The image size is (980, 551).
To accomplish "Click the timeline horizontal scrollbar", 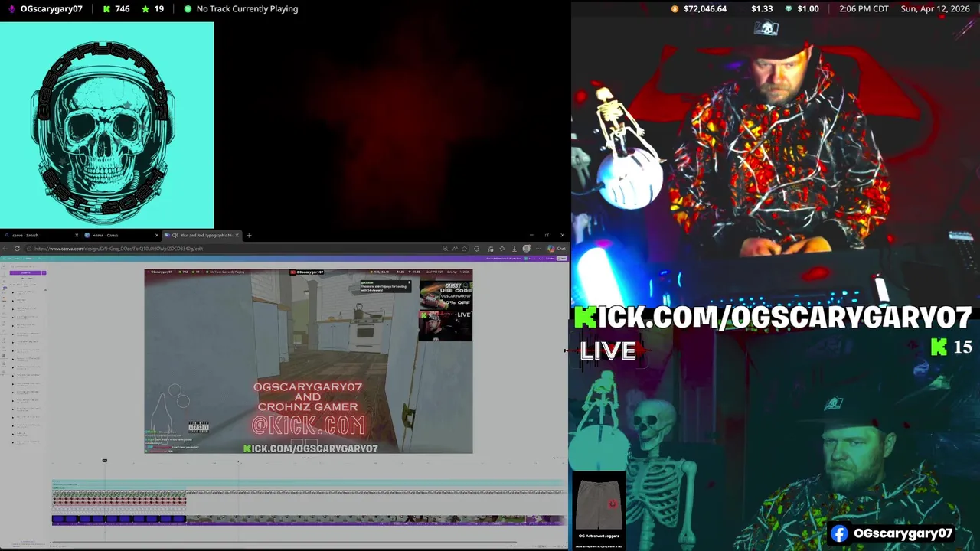I will [x=283, y=544].
